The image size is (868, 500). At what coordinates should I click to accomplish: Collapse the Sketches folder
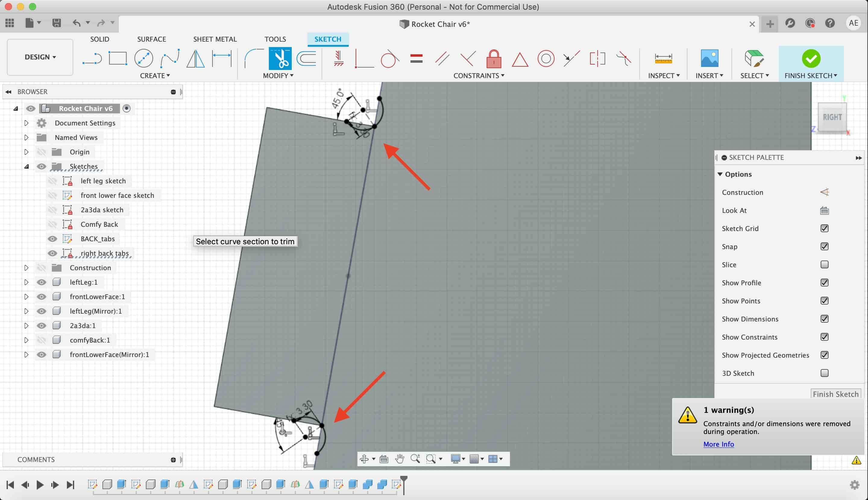pos(27,166)
